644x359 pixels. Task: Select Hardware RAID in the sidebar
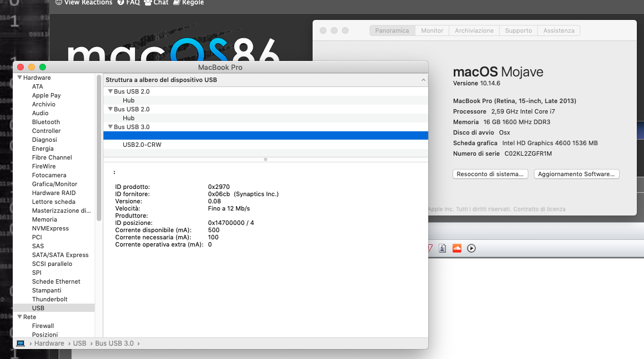tap(54, 193)
